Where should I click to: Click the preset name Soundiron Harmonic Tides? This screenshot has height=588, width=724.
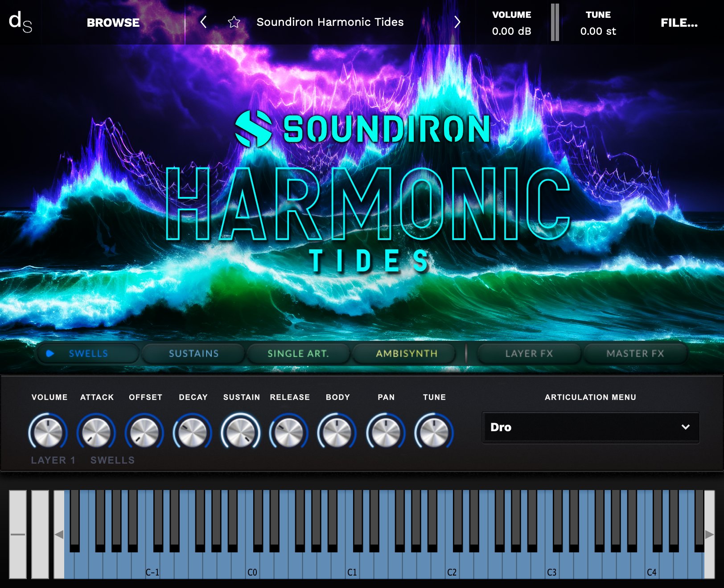[330, 22]
